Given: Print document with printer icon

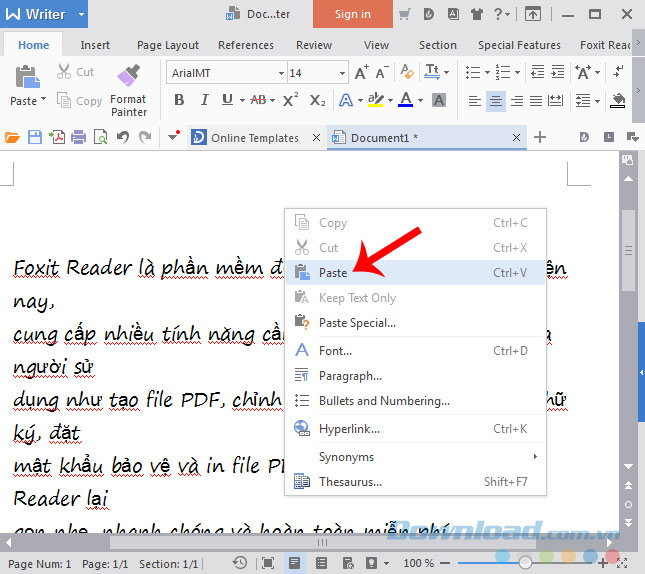Looking at the screenshot, I should point(79,137).
